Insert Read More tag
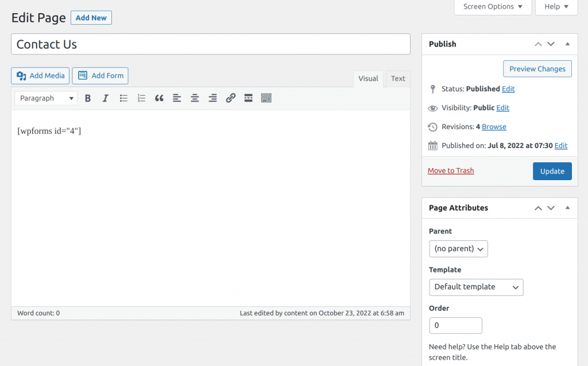This screenshot has height=366, width=588. [248, 98]
